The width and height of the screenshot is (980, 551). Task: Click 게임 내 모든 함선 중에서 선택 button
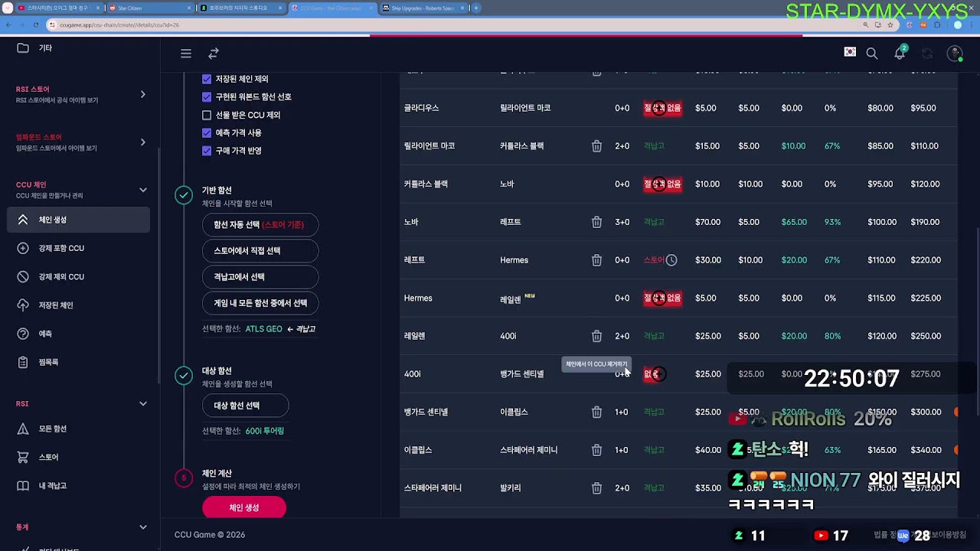tap(260, 303)
